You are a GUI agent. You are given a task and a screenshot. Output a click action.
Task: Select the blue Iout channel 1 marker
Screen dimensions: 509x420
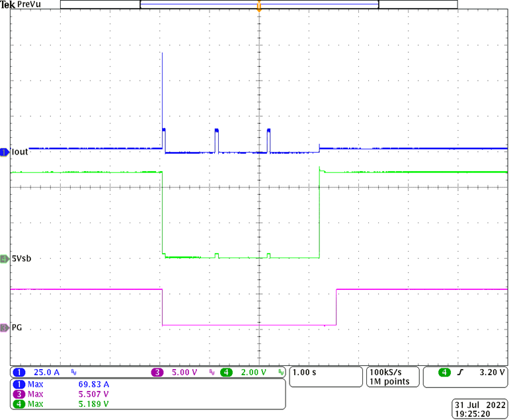tap(5, 152)
